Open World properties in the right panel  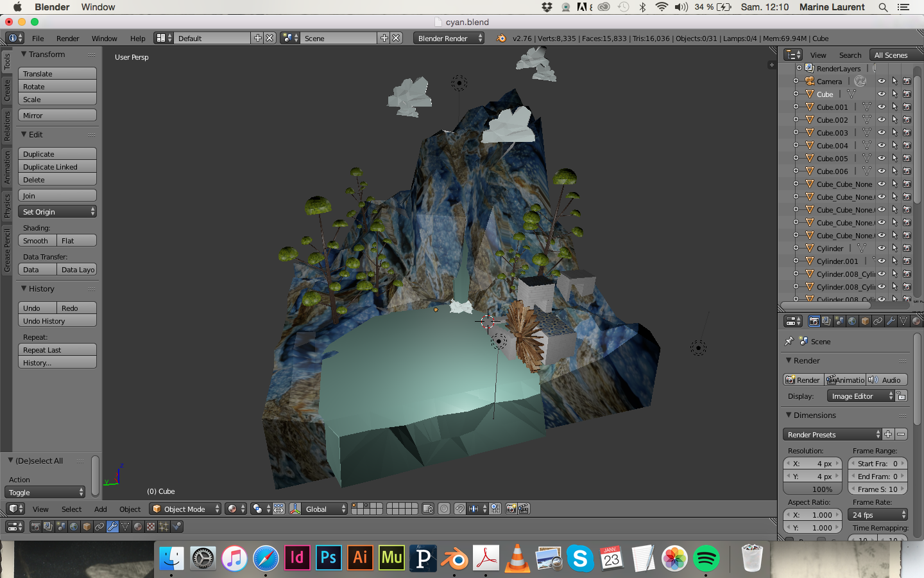pyautogui.click(x=852, y=321)
